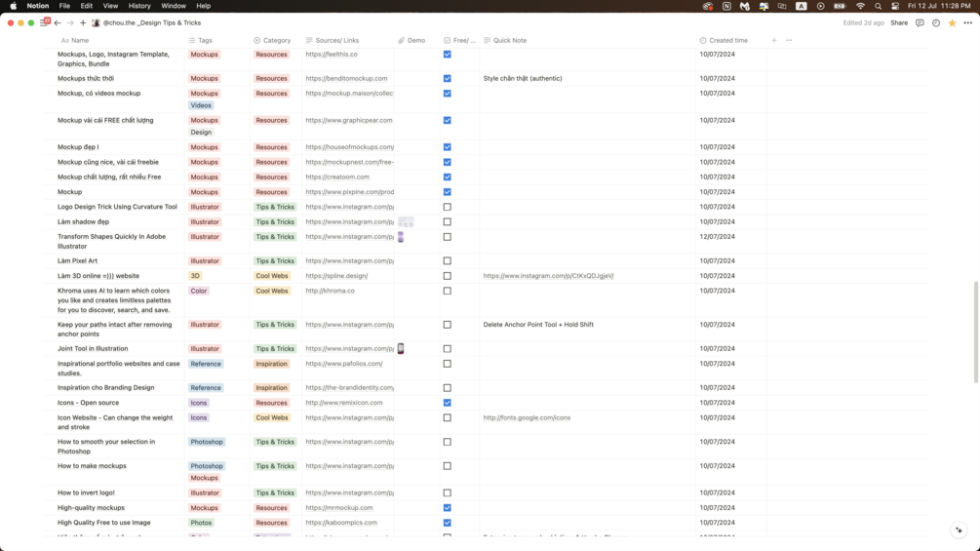Open the comments panel icon
980x551 pixels.
point(920,22)
